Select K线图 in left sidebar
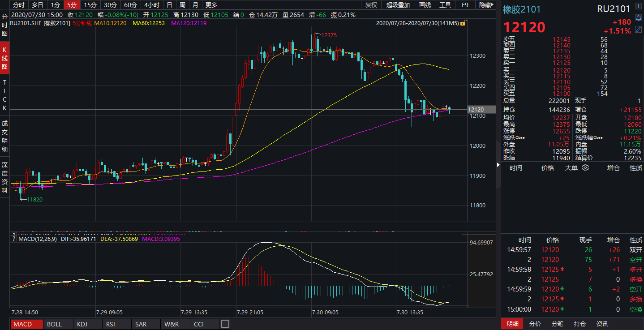Viewport: 644px width, 330px height. tap(5, 58)
